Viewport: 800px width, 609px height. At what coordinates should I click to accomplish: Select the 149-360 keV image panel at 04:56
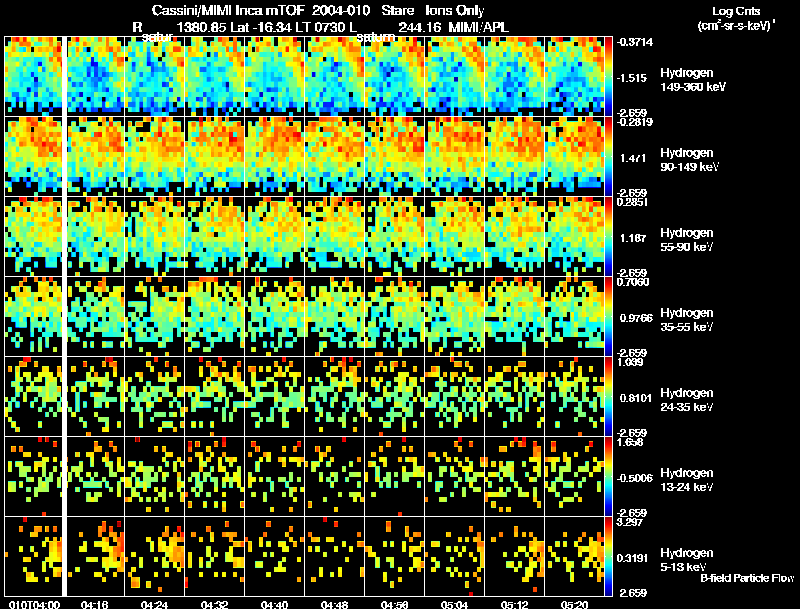pyautogui.click(x=394, y=76)
